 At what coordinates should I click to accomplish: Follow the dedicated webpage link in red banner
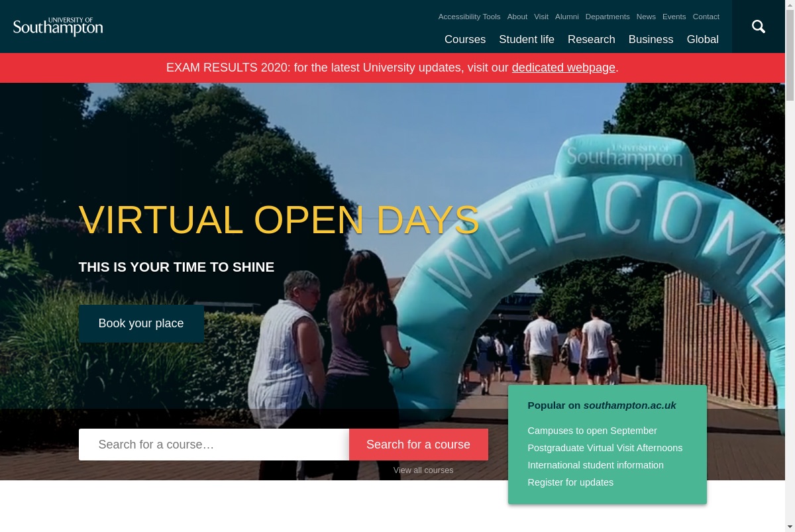564,68
